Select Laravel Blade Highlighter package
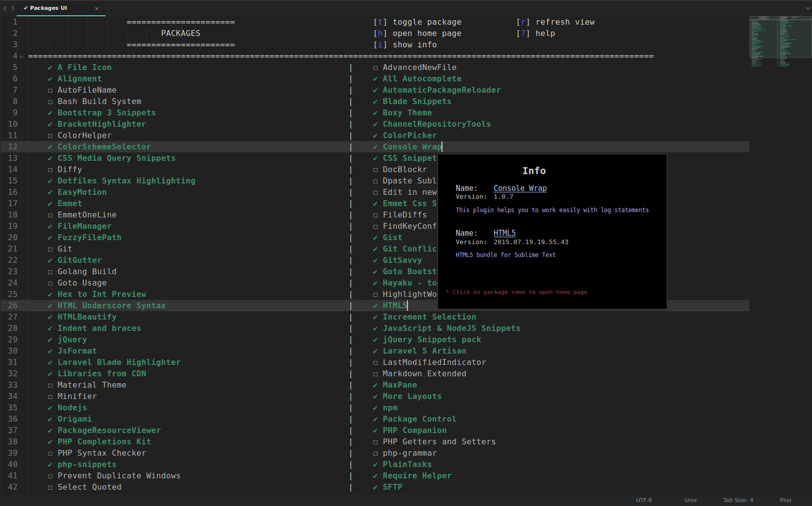 [x=119, y=362]
